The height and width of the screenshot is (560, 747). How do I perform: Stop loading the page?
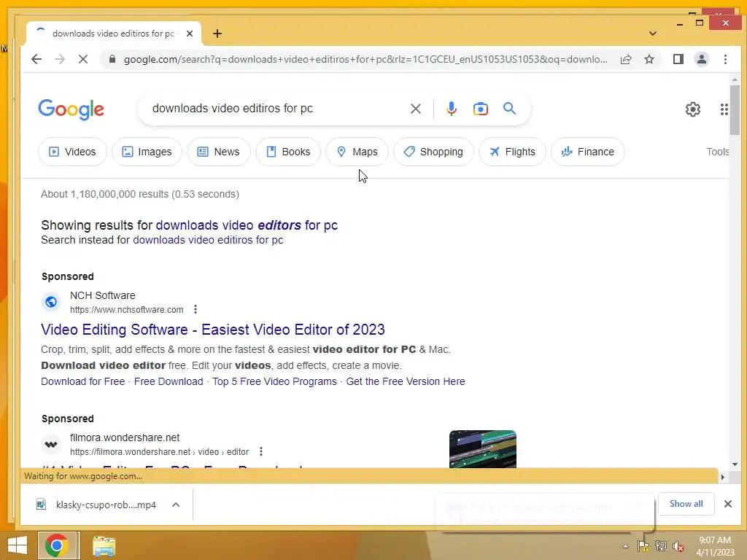click(x=83, y=59)
